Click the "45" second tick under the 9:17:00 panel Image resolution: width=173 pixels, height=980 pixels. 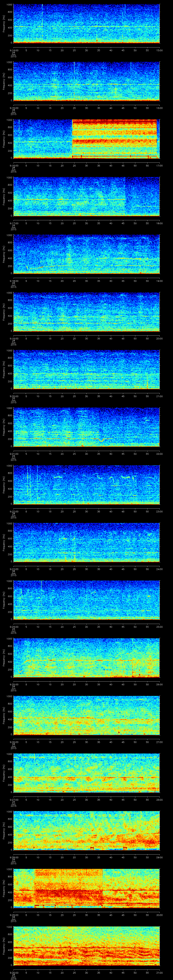pyautogui.click(x=123, y=223)
